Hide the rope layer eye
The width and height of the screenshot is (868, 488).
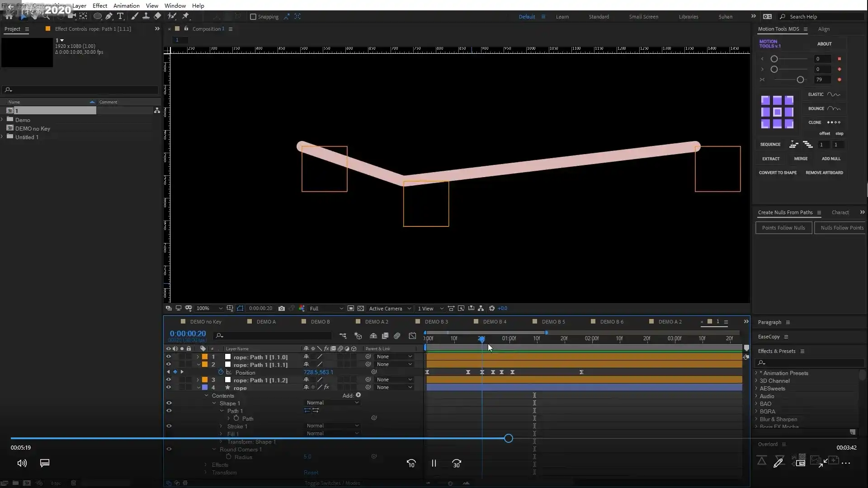(169, 388)
